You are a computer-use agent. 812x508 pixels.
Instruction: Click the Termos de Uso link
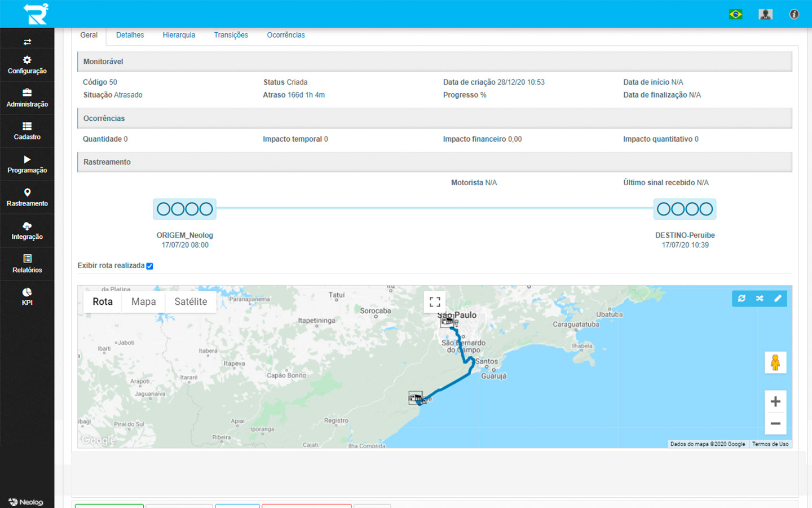tap(770, 444)
